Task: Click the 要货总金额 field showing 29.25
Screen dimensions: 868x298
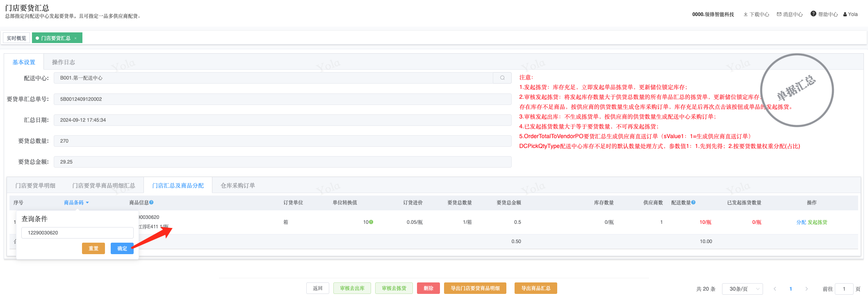Action: coord(282,162)
